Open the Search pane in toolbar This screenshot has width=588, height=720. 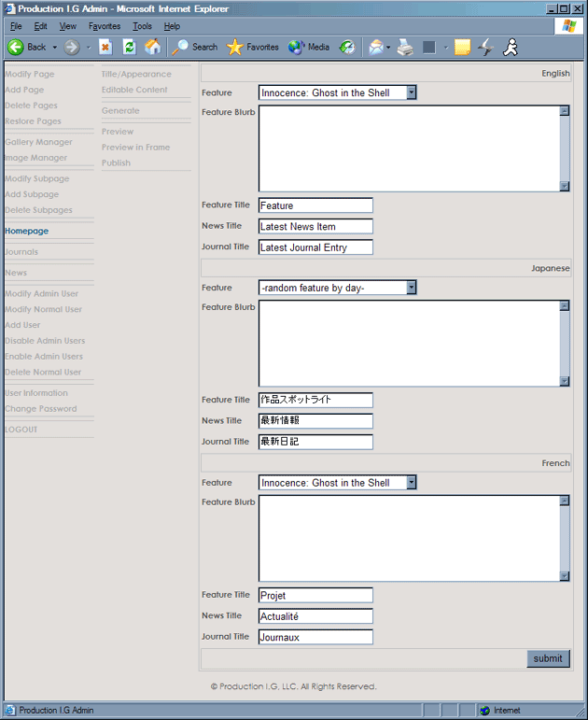tap(194, 47)
